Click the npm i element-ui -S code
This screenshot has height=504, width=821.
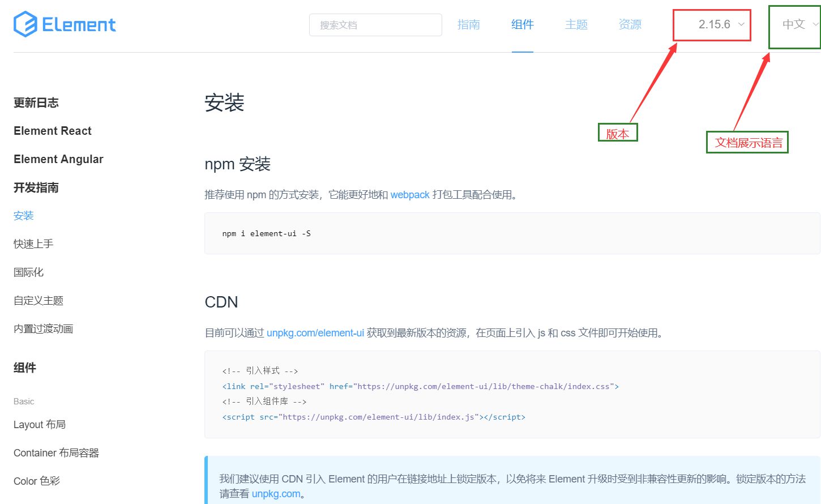click(x=267, y=233)
